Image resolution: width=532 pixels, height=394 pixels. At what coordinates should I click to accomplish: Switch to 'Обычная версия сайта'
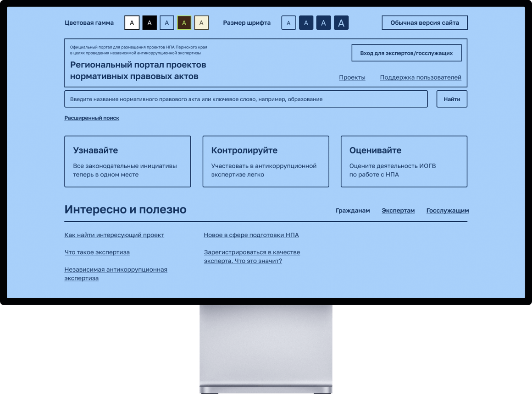[x=424, y=22]
